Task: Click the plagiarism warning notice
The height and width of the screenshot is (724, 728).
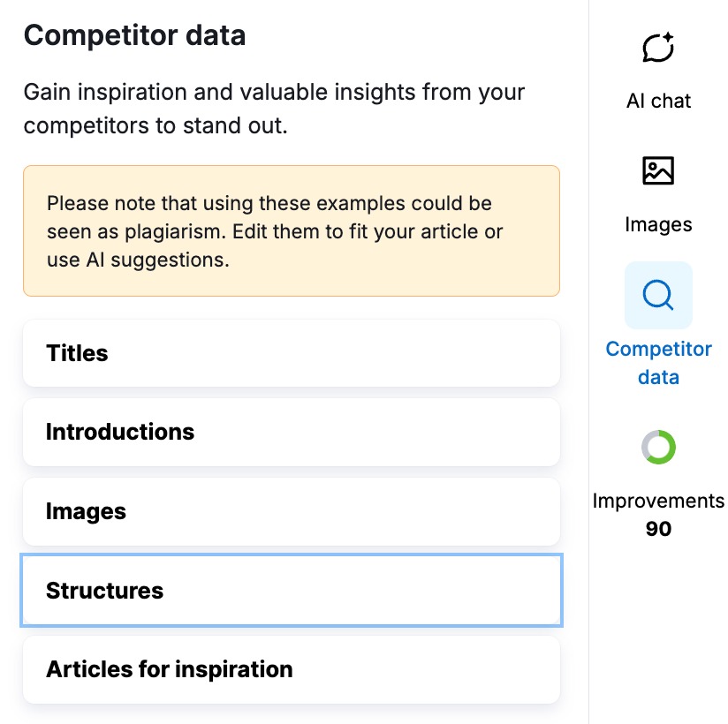Action: click(x=292, y=230)
